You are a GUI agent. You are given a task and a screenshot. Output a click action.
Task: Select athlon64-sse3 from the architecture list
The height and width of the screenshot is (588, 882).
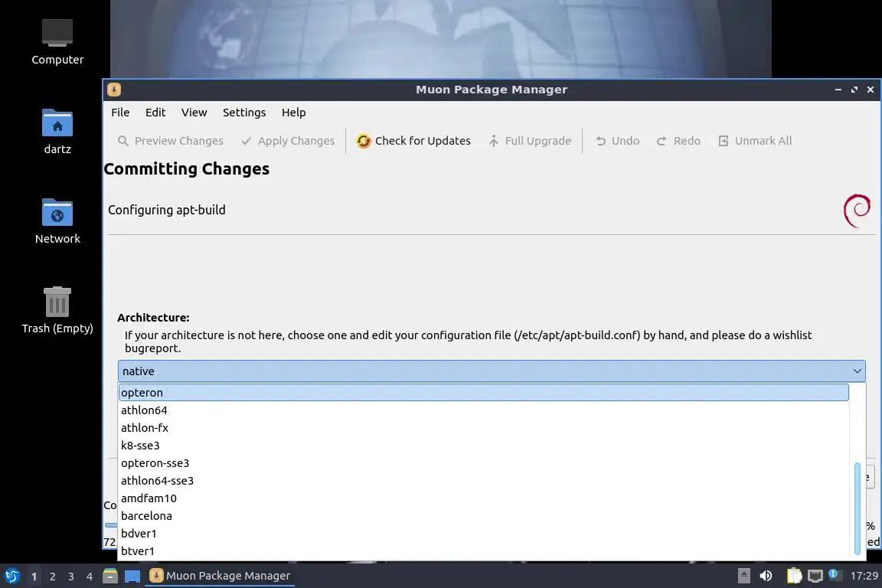point(483,481)
